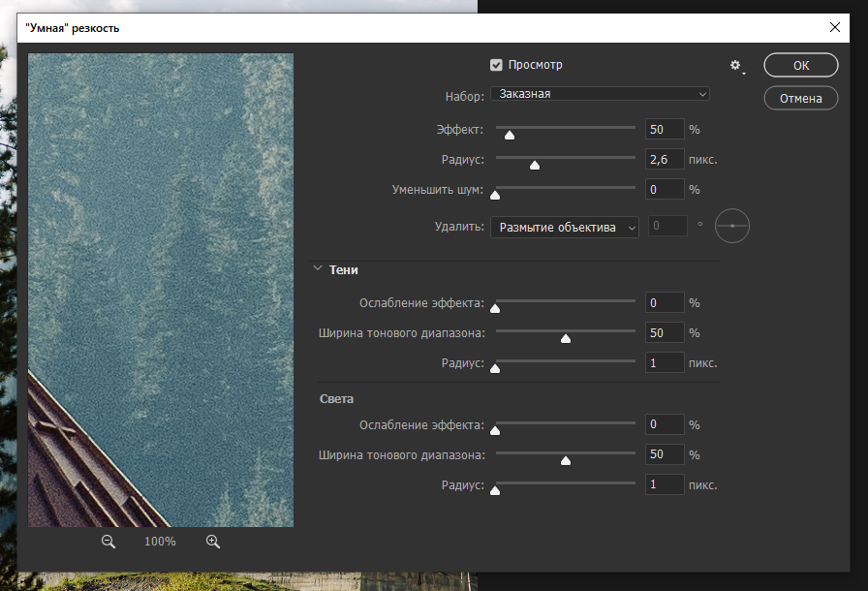Click Тени Ослабление эффекта slider handle

pos(495,308)
